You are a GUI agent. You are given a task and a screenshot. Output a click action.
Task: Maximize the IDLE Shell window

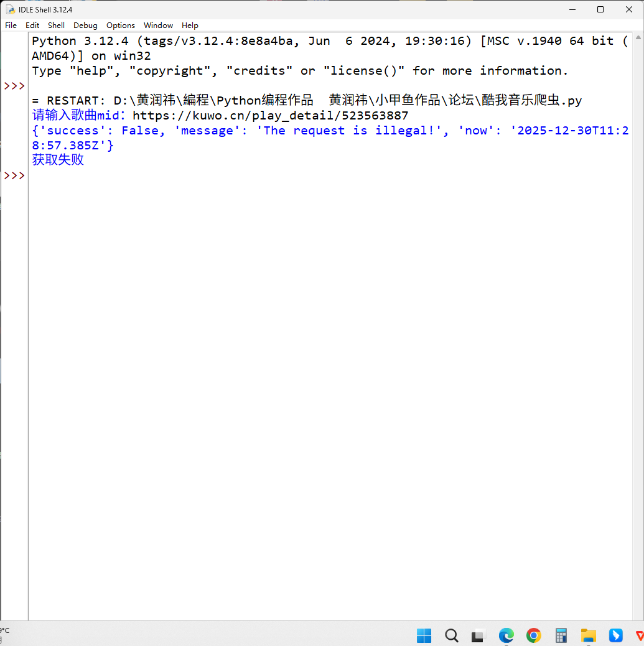pyautogui.click(x=600, y=9)
